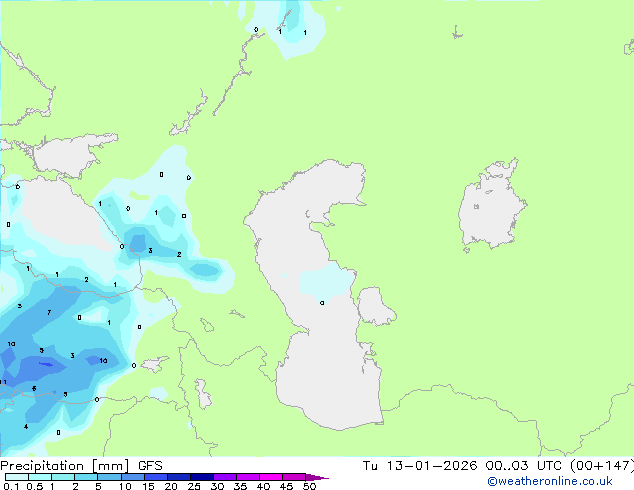Image resolution: width=634 pixels, height=490 pixels.
Task: Click the 10–15 mm legend color swatch
Action: pos(132,477)
